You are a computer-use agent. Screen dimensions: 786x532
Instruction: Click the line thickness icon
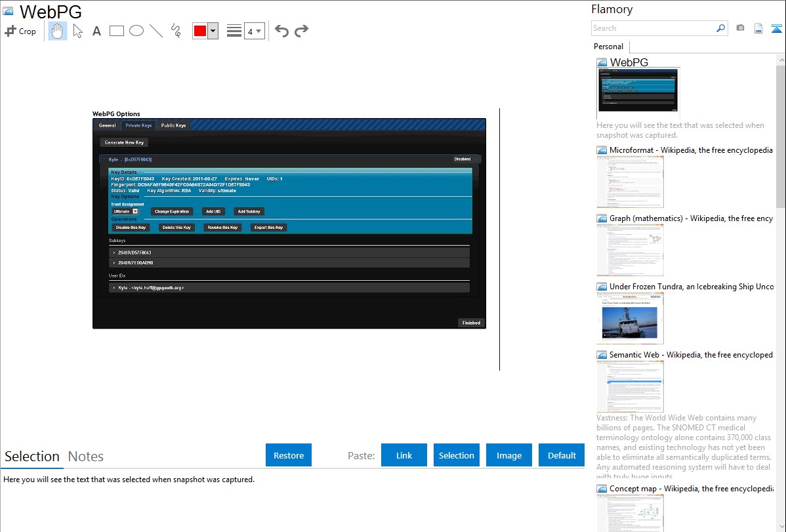[x=234, y=31]
